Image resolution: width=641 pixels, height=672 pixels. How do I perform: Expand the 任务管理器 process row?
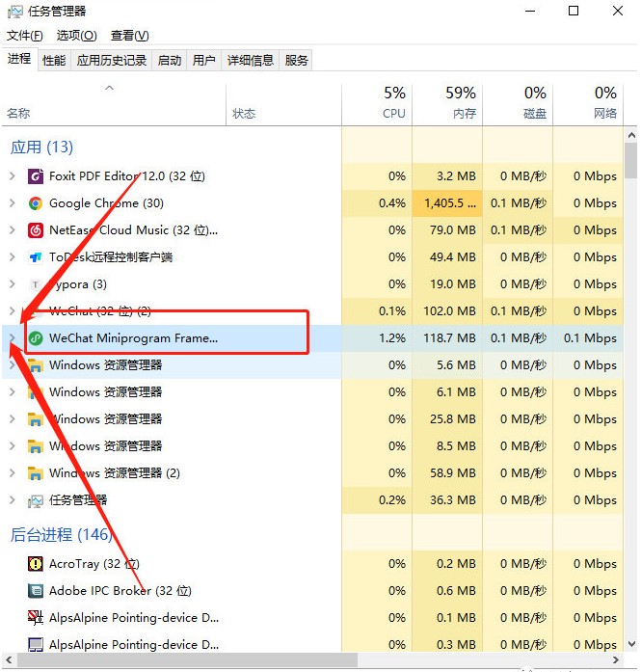[x=13, y=500]
